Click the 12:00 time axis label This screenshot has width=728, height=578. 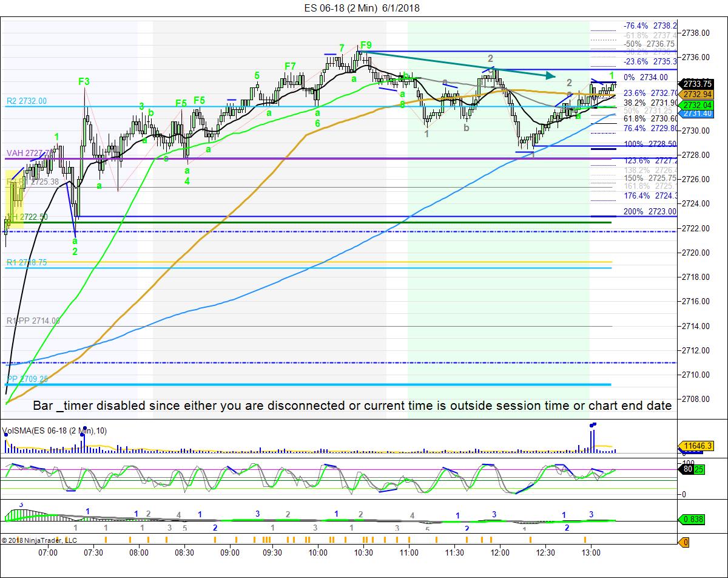pos(500,552)
